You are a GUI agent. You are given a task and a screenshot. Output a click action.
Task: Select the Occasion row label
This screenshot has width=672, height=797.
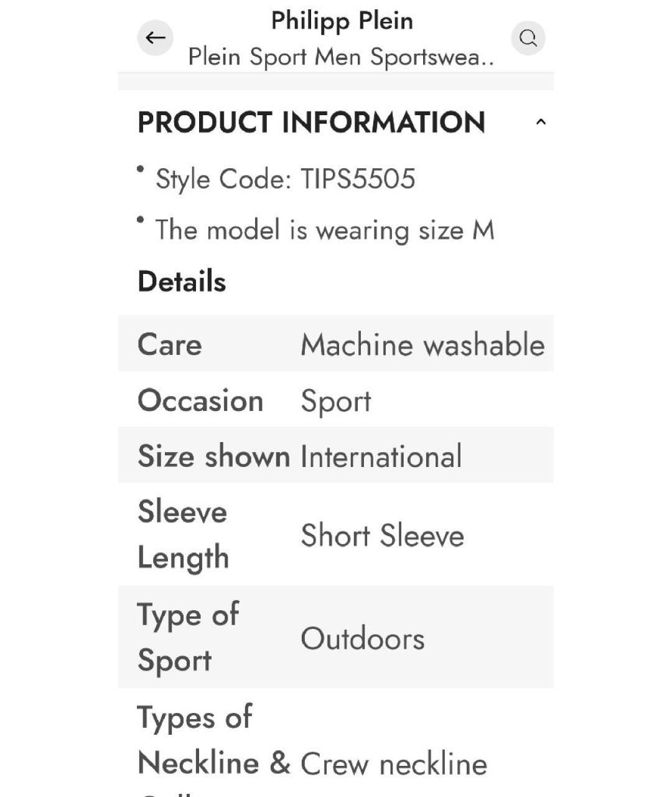pos(200,400)
